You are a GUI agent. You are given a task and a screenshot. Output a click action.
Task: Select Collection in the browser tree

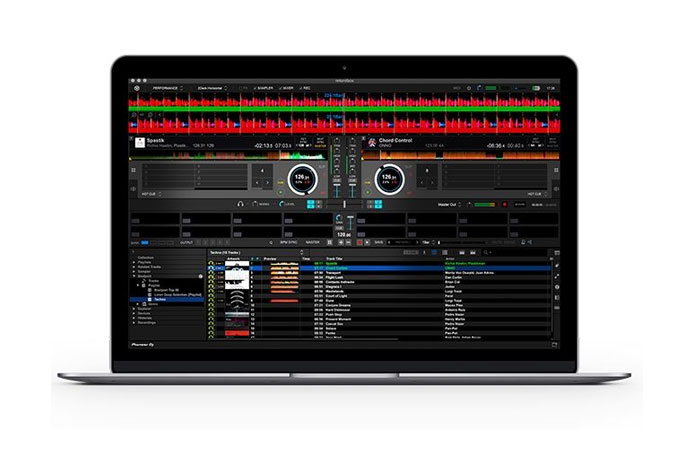146,255
